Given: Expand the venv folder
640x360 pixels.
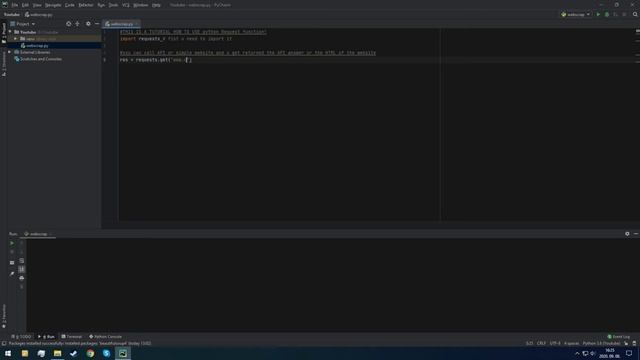Looking at the screenshot, I should tap(16, 39).
